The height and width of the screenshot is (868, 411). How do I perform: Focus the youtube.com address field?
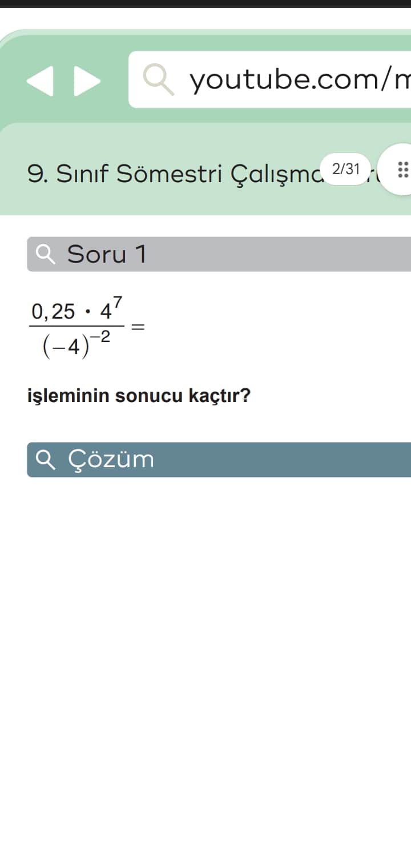[x=297, y=79]
